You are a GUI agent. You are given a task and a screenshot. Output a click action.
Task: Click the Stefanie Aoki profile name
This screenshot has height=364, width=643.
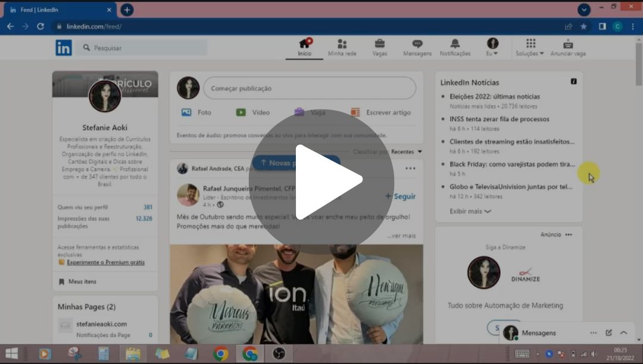[105, 128]
